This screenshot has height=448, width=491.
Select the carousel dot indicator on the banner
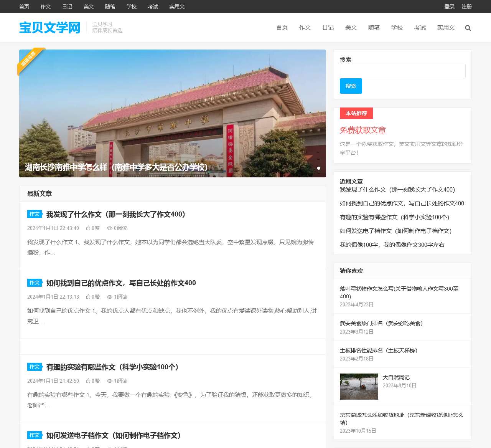(x=318, y=168)
